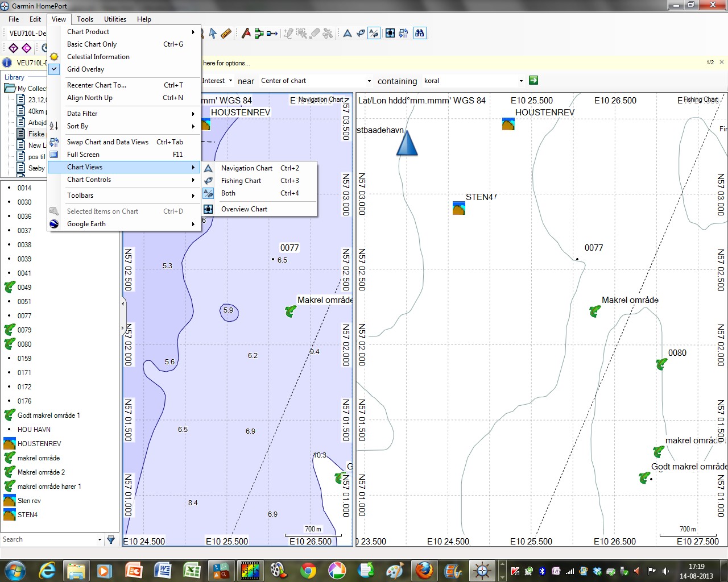This screenshot has height=582, width=728.
Task: Select the ruler measure tool
Action: 226,34
